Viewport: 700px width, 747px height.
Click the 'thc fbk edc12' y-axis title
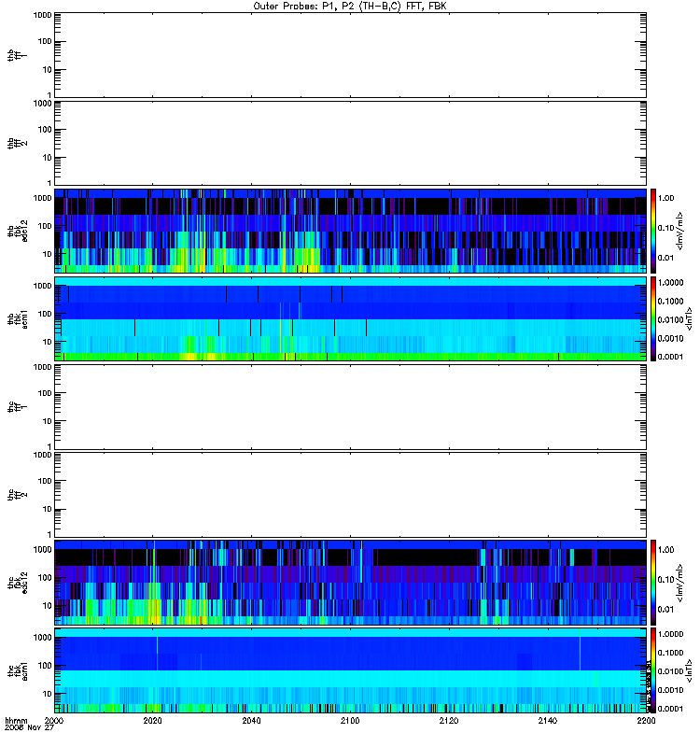pyautogui.click(x=18, y=583)
